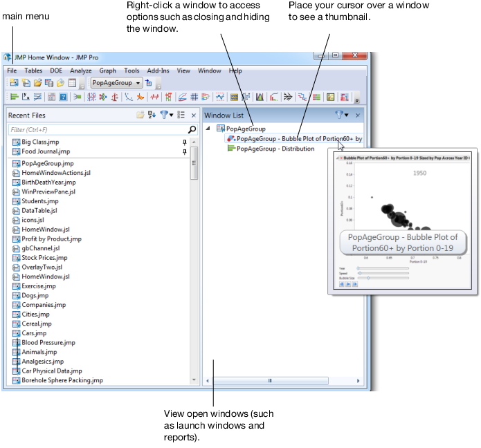Viewport: 481px width, 448px height.
Task: Open the File menu
Action: [12, 71]
